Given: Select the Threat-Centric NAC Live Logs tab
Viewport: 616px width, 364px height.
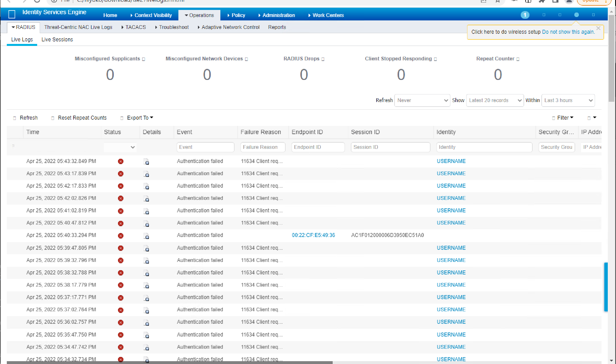Looking at the screenshot, I should pyautogui.click(x=78, y=27).
